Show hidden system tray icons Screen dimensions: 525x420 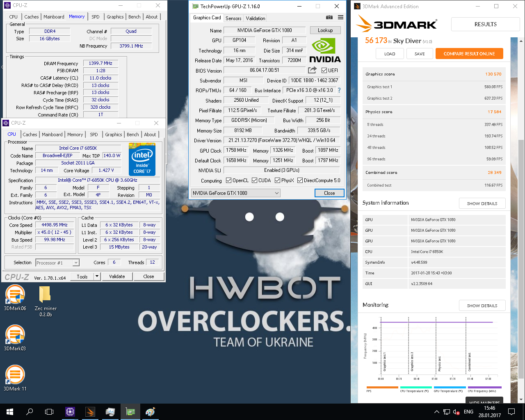click(x=436, y=411)
